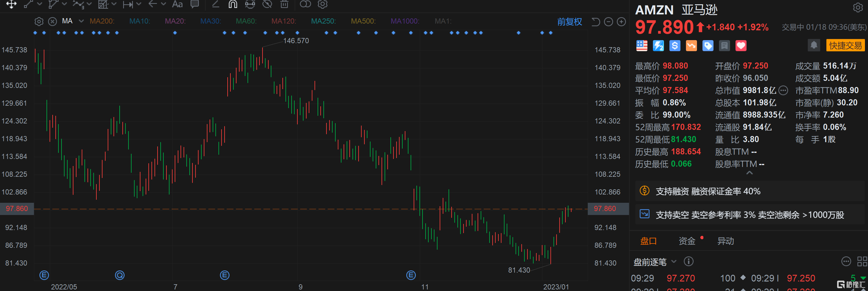Image resolution: width=868 pixels, height=291 pixels.
Task: Click the blue price tag icon
Action: (x=708, y=46)
